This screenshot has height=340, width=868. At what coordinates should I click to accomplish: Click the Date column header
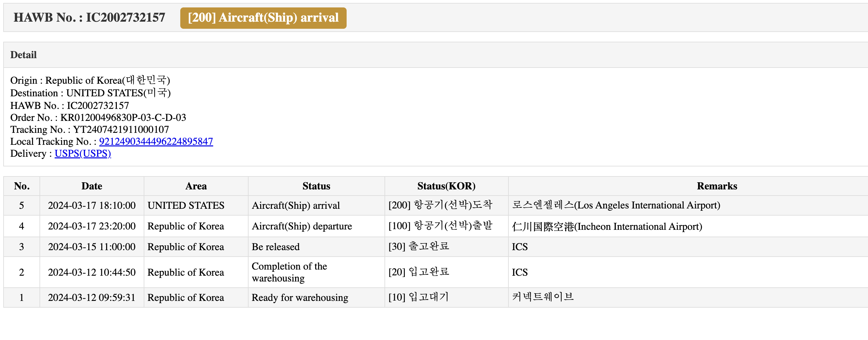(92, 186)
